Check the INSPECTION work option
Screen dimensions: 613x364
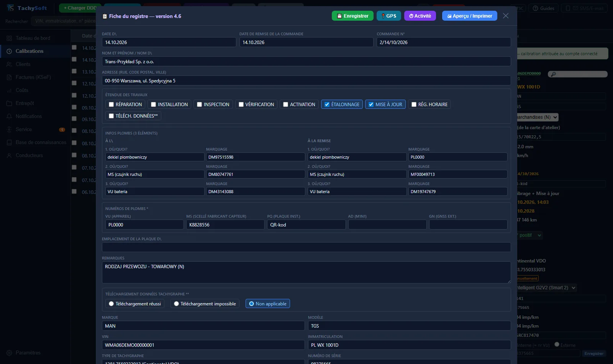point(199,105)
